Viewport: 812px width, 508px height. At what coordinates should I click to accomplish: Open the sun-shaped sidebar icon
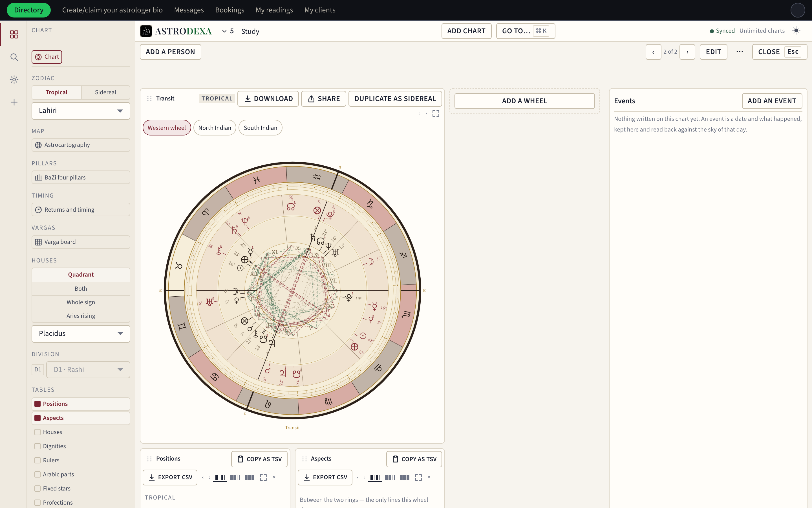click(x=14, y=80)
